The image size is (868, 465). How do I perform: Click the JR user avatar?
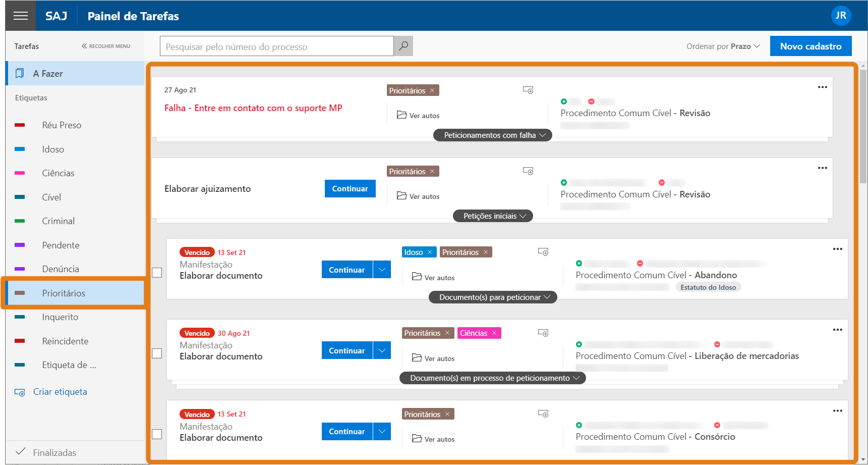point(841,15)
